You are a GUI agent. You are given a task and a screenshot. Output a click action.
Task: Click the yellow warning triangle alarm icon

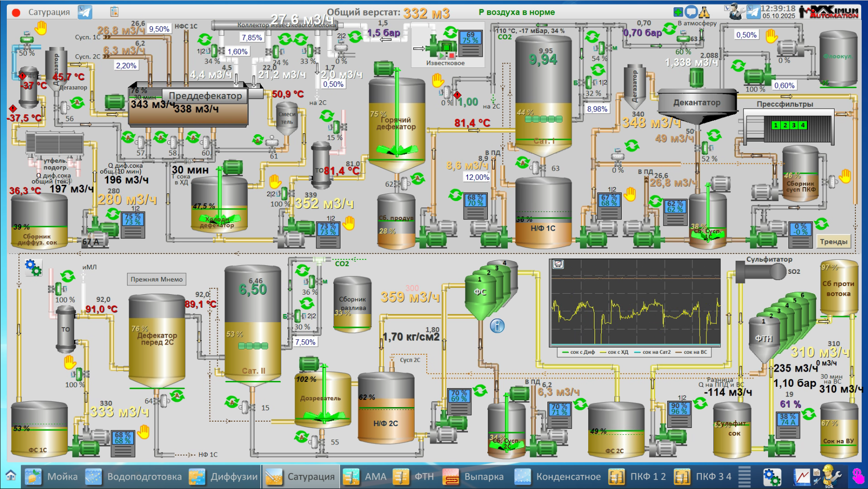coord(704,12)
